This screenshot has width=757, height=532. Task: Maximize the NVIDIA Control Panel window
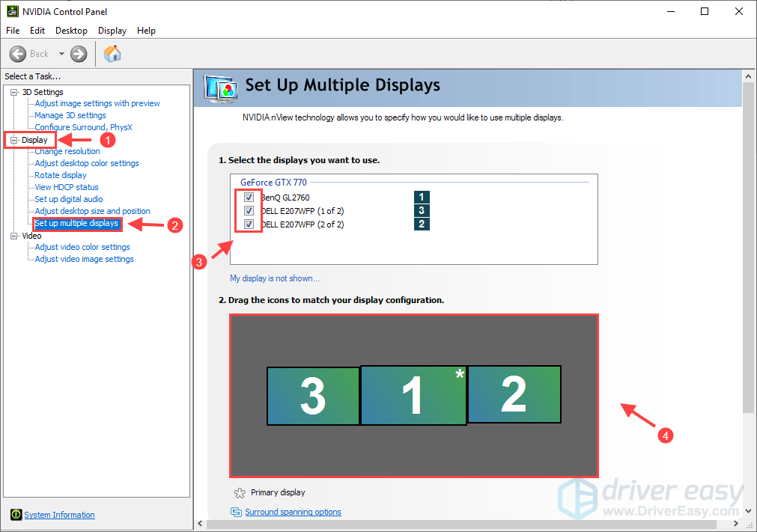coord(705,11)
